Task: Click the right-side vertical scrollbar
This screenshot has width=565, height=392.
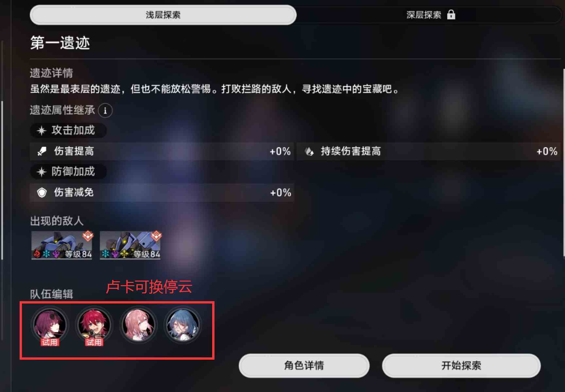Action: click(564, 162)
